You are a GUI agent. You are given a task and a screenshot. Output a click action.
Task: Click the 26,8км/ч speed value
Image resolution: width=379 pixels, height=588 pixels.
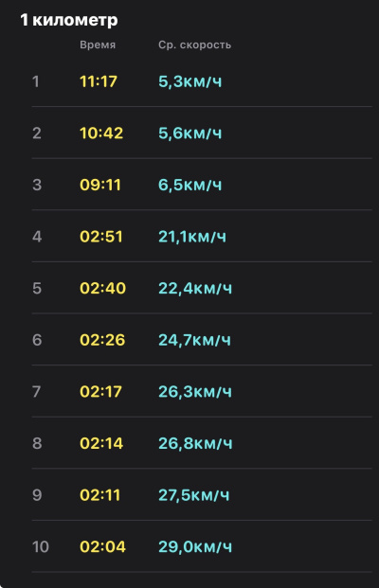(195, 444)
